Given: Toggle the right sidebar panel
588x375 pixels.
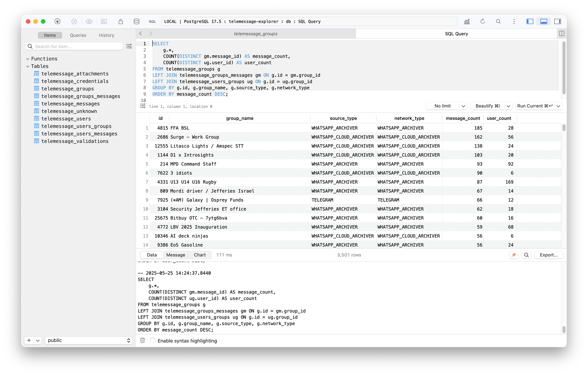Looking at the screenshot, I should [x=557, y=21].
